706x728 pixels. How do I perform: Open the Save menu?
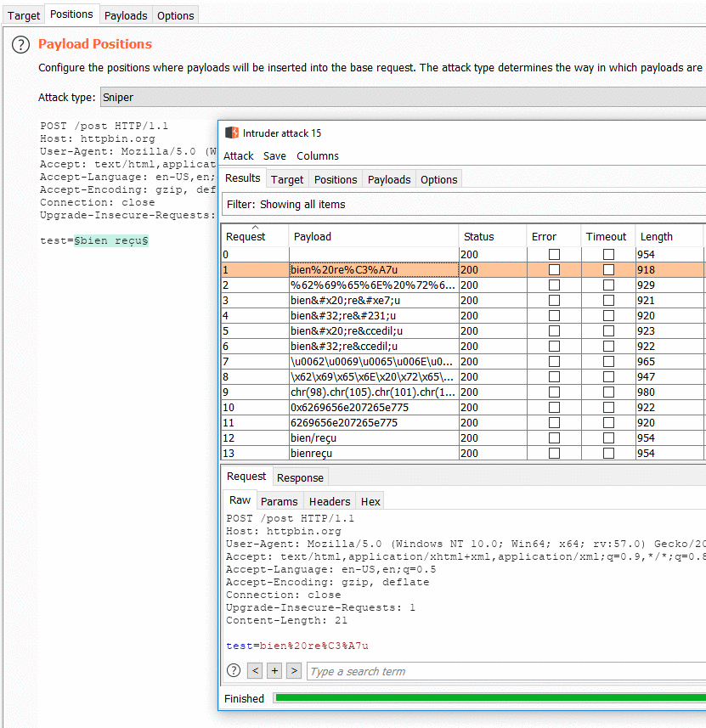tap(274, 155)
